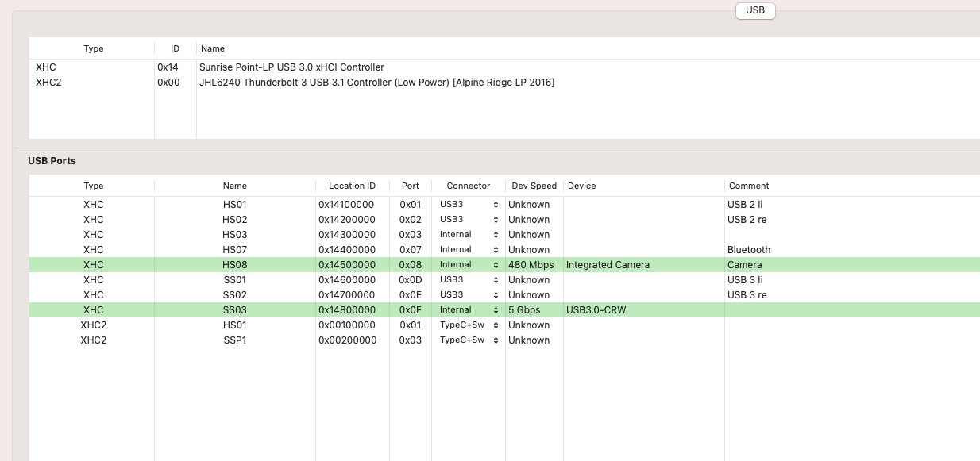Click port number 0x08

(x=411, y=265)
